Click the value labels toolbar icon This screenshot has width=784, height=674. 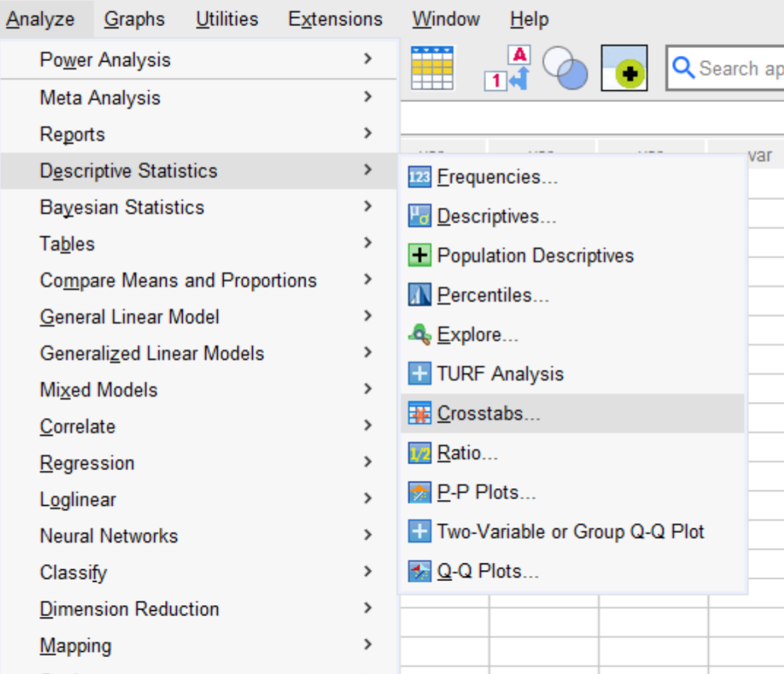508,68
